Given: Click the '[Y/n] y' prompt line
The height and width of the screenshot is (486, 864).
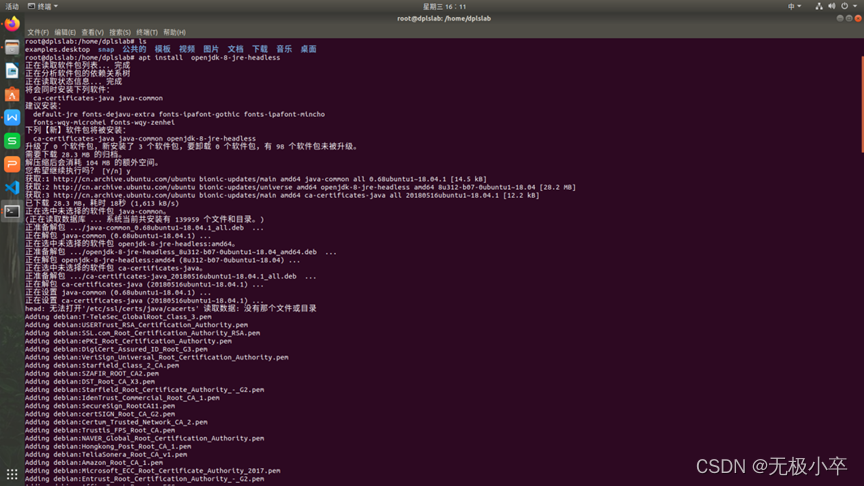Looking at the screenshot, I should (x=78, y=171).
